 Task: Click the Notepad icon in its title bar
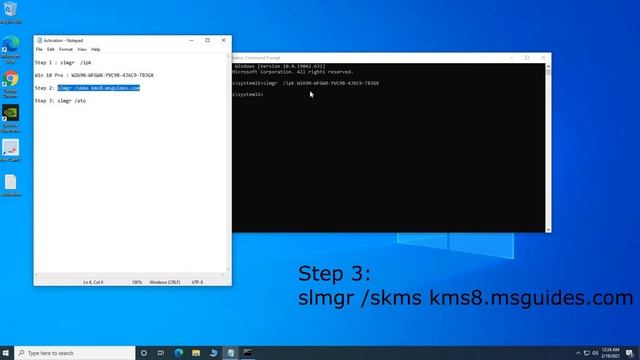[x=39, y=40]
